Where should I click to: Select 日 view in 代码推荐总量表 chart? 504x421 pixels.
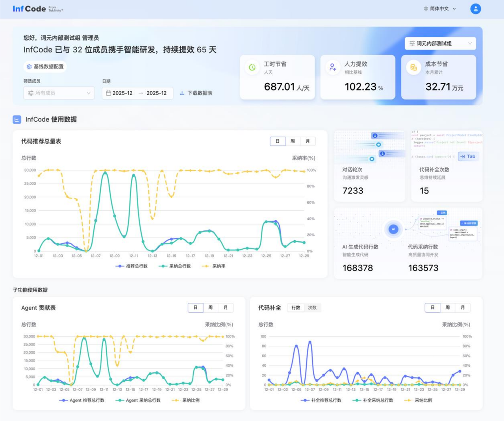pyautogui.click(x=278, y=141)
